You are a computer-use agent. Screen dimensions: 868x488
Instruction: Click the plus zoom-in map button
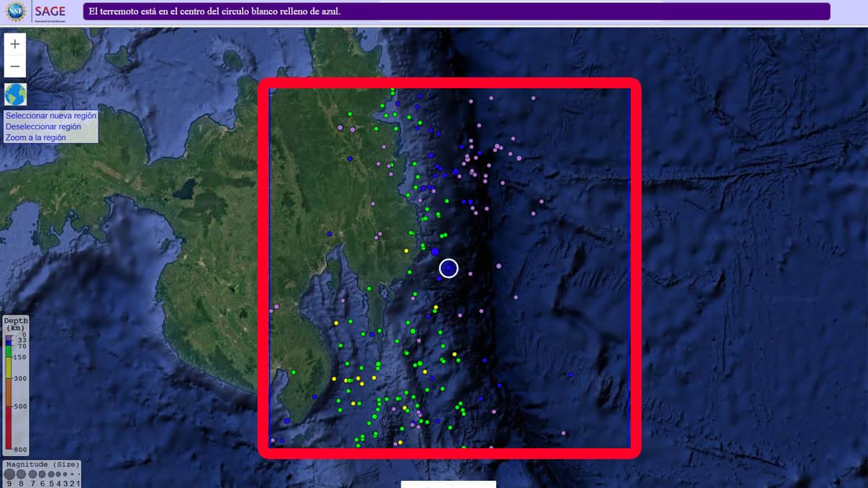(x=15, y=43)
